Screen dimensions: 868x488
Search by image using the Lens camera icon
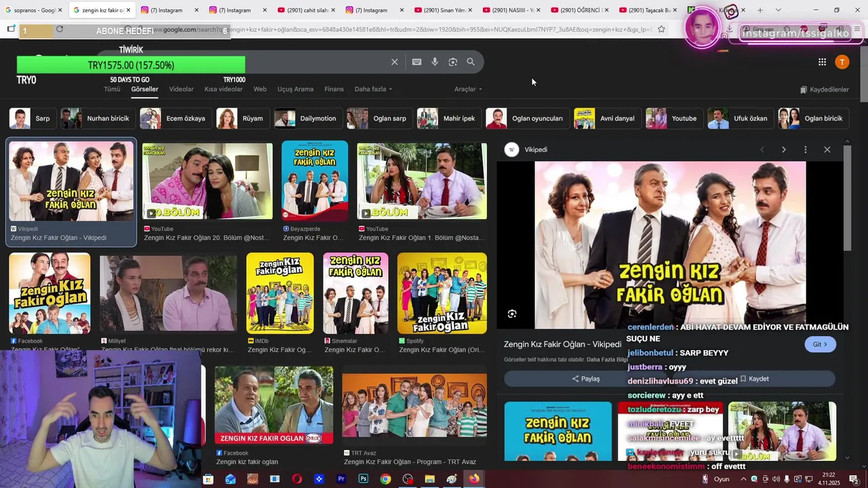point(453,62)
